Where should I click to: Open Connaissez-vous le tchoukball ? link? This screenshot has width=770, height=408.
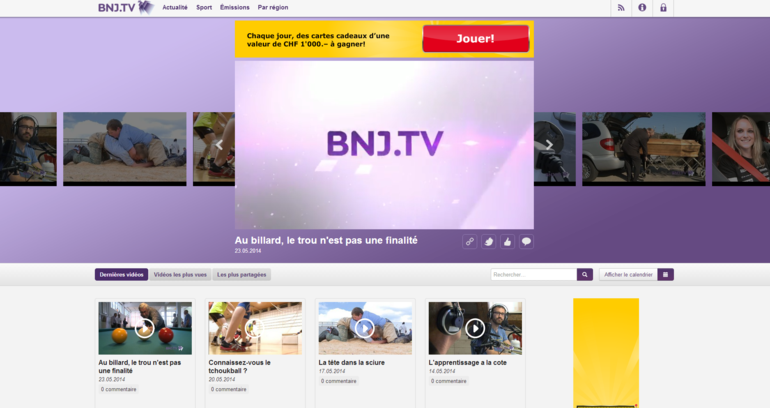click(x=239, y=366)
